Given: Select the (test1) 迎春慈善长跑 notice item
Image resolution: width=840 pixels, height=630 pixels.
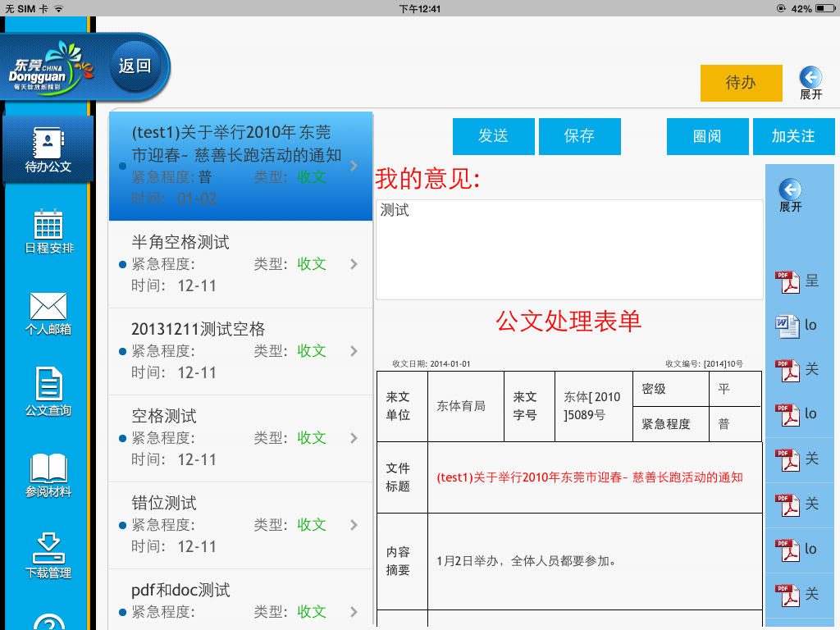Looking at the screenshot, I should tap(240, 166).
